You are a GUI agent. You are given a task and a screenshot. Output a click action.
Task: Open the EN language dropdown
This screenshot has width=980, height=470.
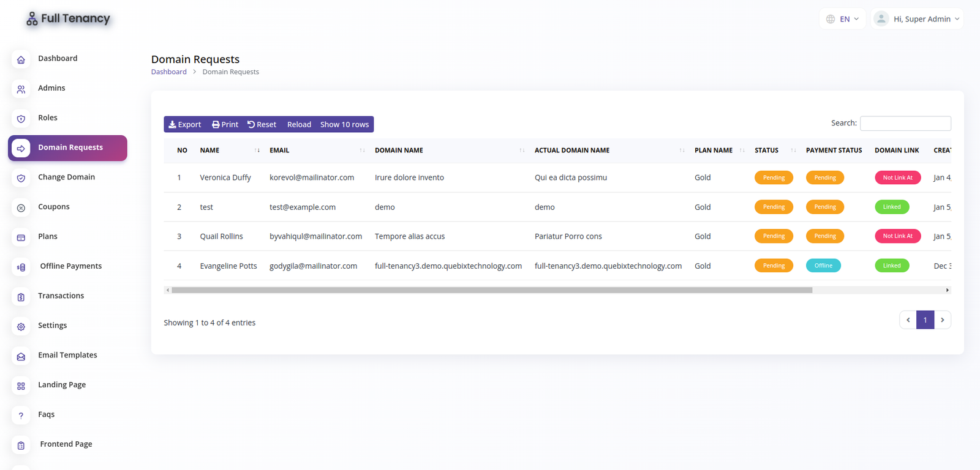pyautogui.click(x=842, y=19)
